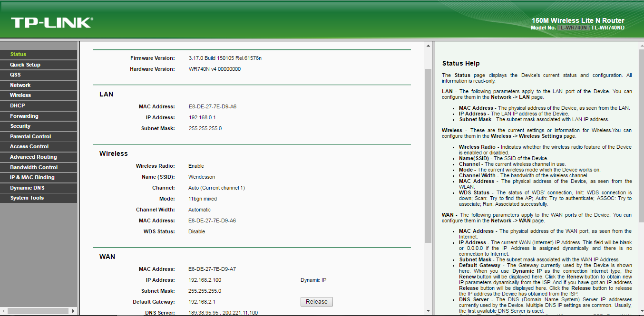This screenshot has height=316, width=644.
Task: Open Quick Setup in sidebar
Action: pyautogui.click(x=38, y=65)
